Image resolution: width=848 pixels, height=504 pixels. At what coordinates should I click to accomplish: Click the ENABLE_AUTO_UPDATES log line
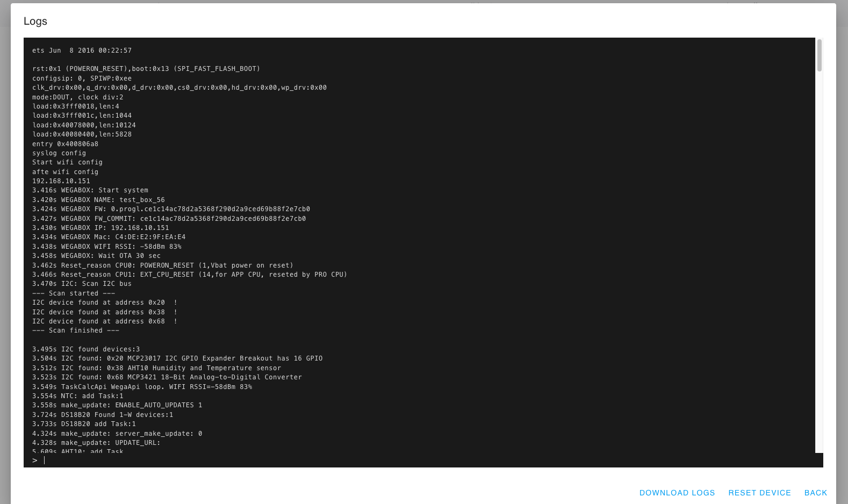pos(117,405)
